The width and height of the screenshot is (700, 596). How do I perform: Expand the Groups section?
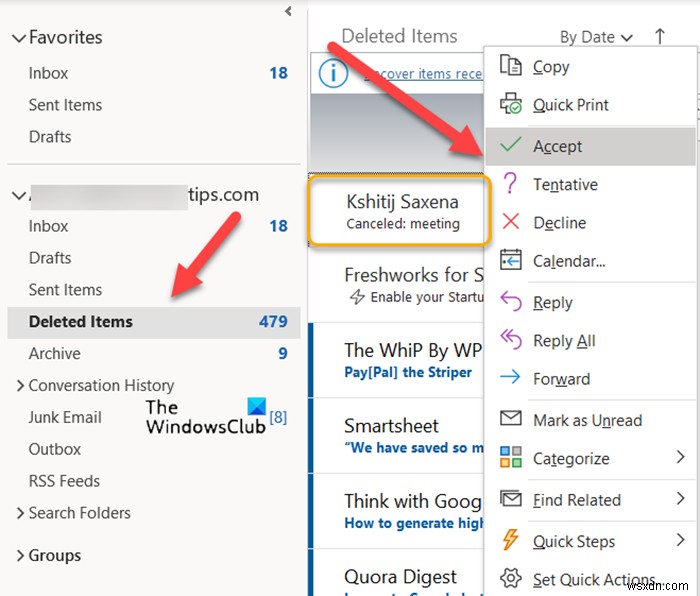coord(20,555)
